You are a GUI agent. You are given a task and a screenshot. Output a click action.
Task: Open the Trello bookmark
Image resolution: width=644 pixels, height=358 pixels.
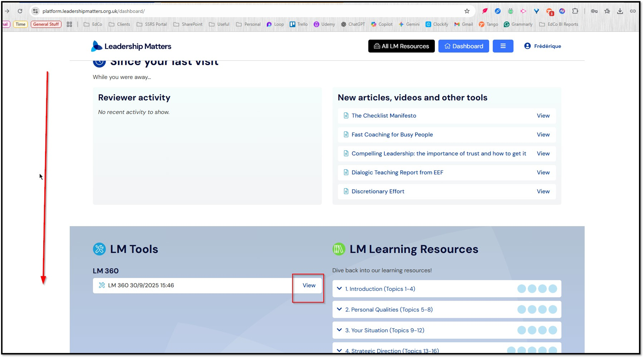pos(299,24)
